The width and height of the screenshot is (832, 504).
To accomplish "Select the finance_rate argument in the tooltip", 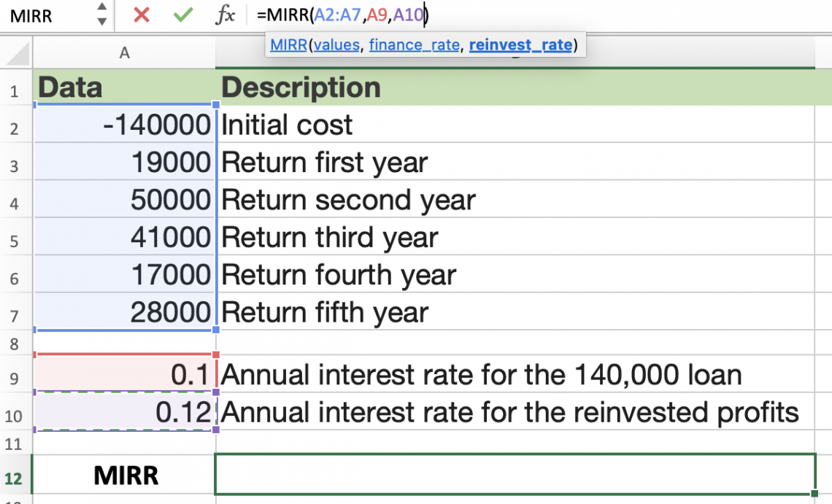I will [415, 44].
